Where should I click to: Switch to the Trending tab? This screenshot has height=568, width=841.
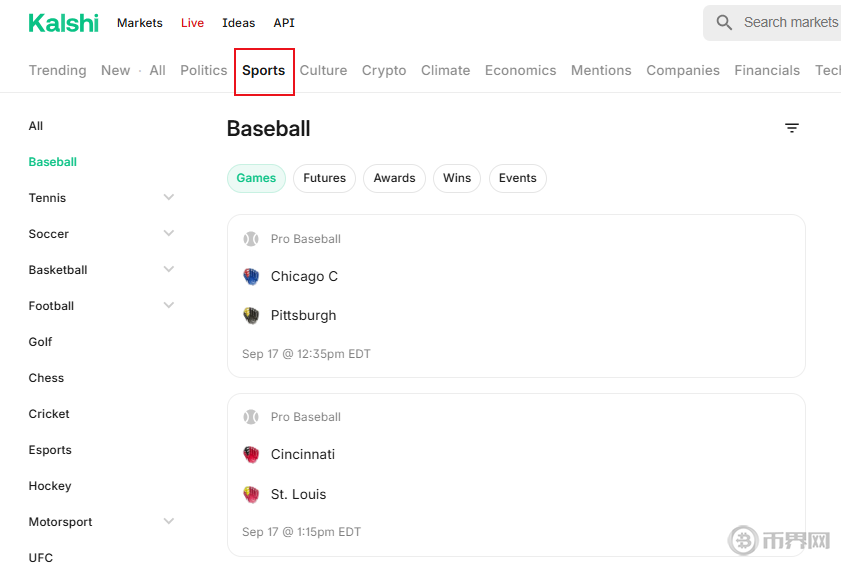(57, 70)
